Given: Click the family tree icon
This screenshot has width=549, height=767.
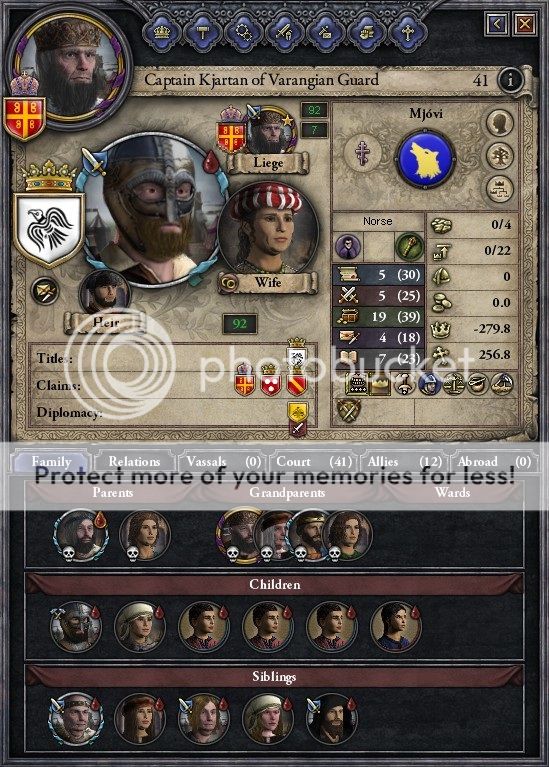Looking at the screenshot, I should [x=500, y=157].
